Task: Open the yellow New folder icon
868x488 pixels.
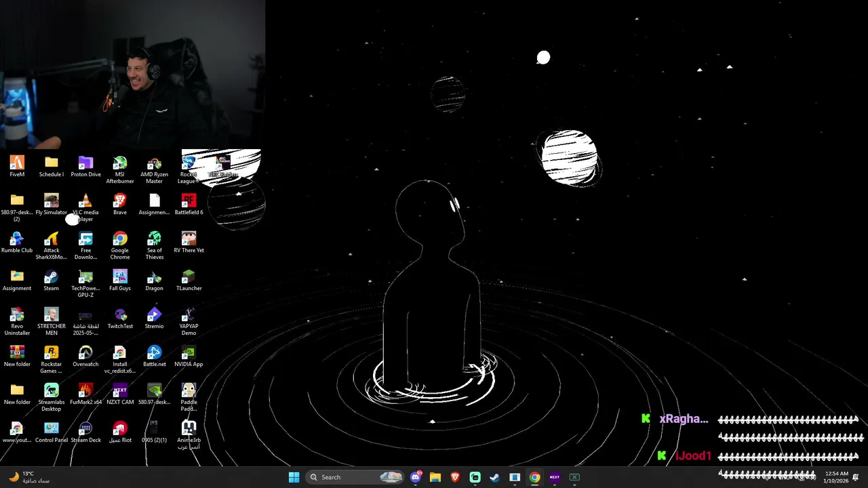Action: tap(17, 394)
